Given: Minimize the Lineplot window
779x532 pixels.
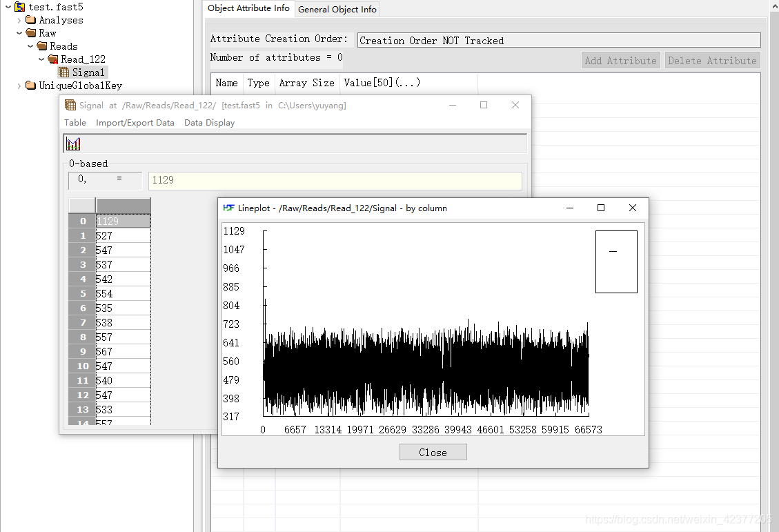Looking at the screenshot, I should [570, 208].
